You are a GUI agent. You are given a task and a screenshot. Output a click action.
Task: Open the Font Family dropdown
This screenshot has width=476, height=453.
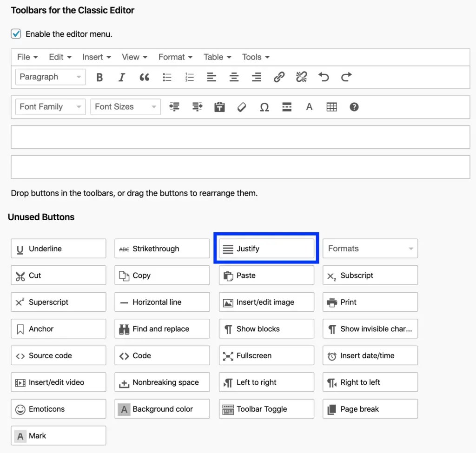click(50, 106)
